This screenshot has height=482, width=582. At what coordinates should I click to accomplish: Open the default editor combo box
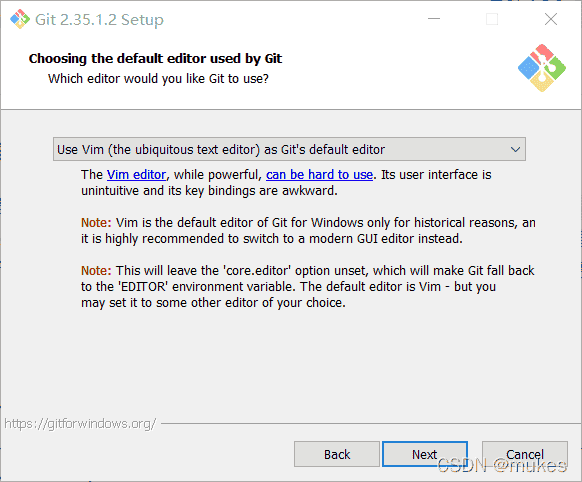(x=289, y=149)
